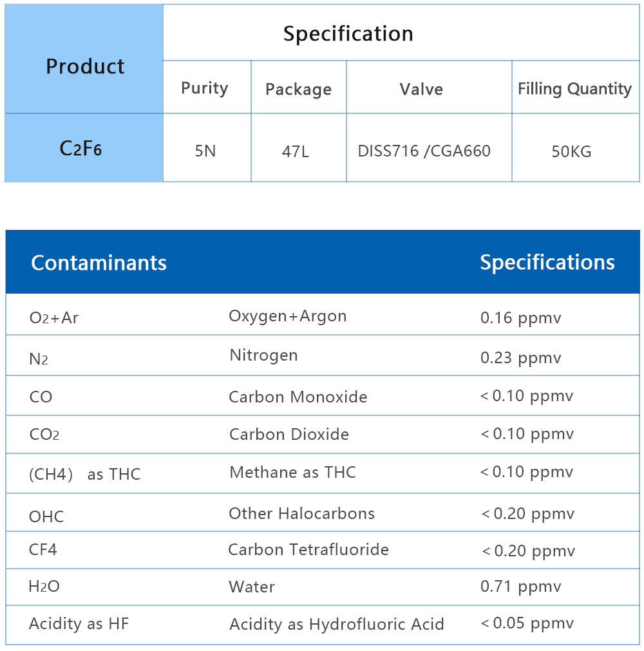
Task: Select the Oxygen+Argon row label
Action: tap(287, 316)
